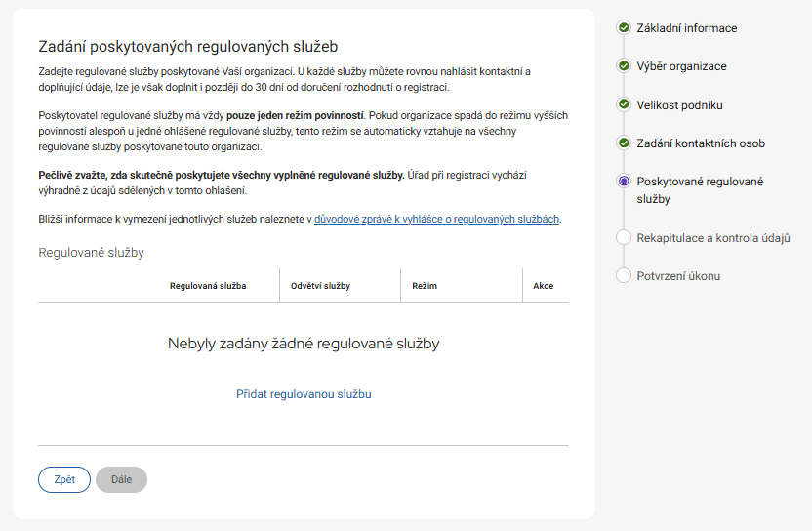812x531 pixels.
Task: Jump to Zadání kontaktních osob step
Action: pyautogui.click(x=700, y=143)
